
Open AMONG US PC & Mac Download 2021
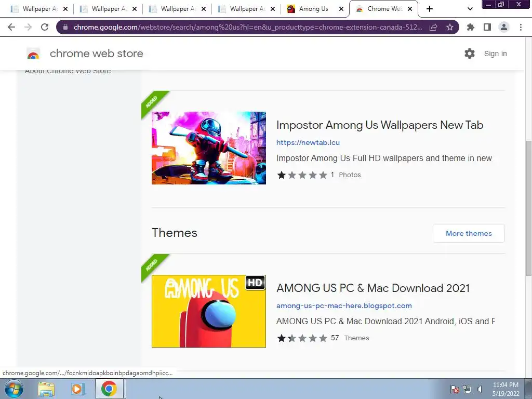point(373,288)
